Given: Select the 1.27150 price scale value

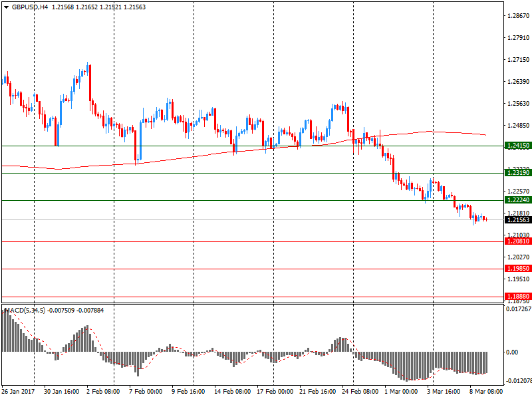Looking at the screenshot, I should (518, 60).
